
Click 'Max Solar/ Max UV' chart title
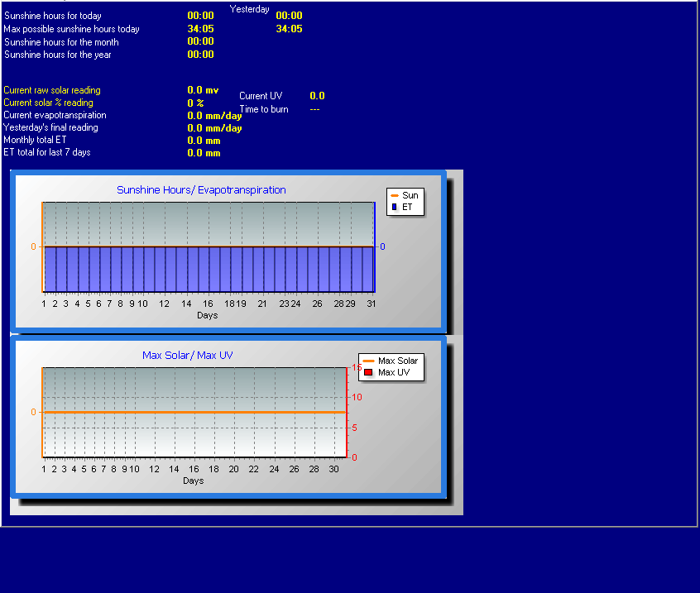[188, 356]
